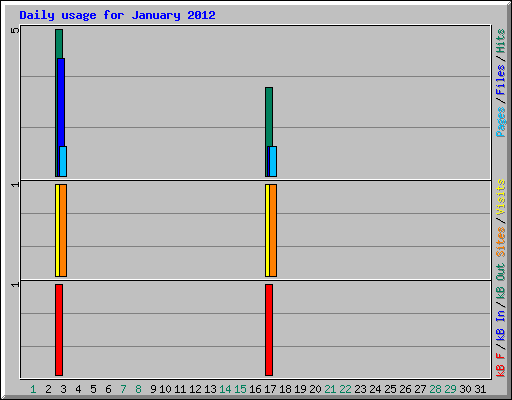This screenshot has height=400, width=512.
Task: Click day 8 on the date axis
Action: tap(138, 389)
